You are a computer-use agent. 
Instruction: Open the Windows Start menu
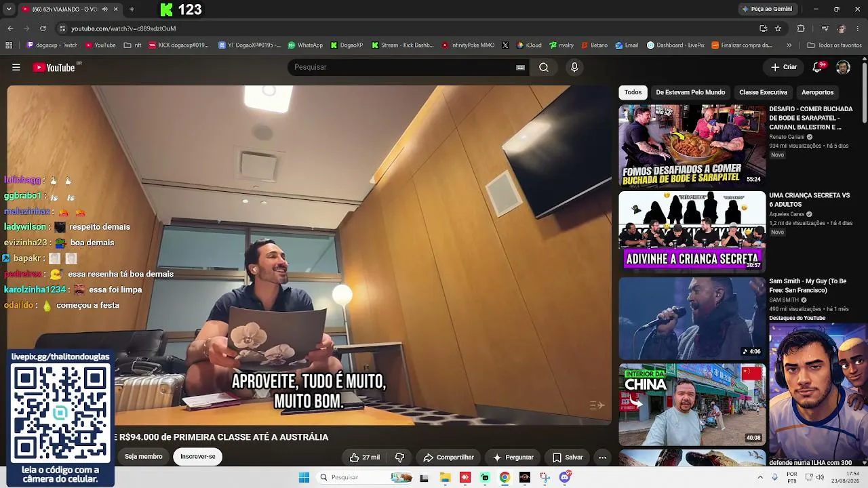point(304,477)
